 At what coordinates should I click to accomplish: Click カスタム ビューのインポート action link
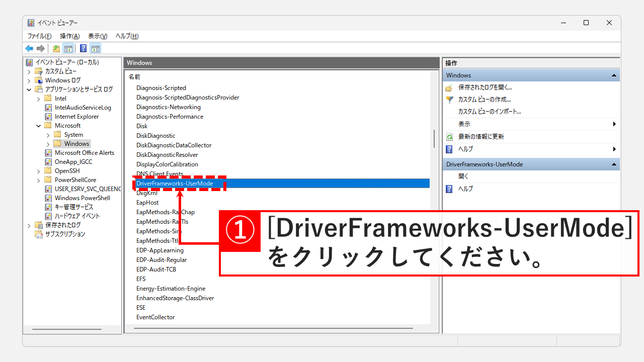[489, 112]
